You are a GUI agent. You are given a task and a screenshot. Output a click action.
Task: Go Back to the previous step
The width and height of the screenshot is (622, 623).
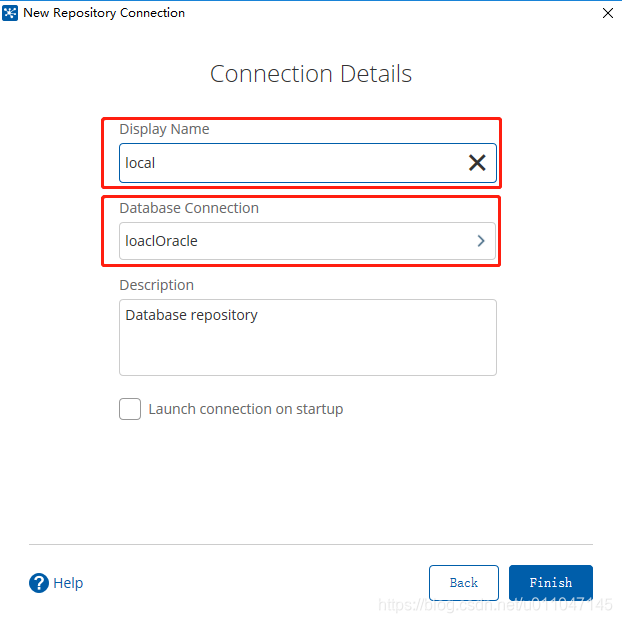pyautogui.click(x=464, y=582)
